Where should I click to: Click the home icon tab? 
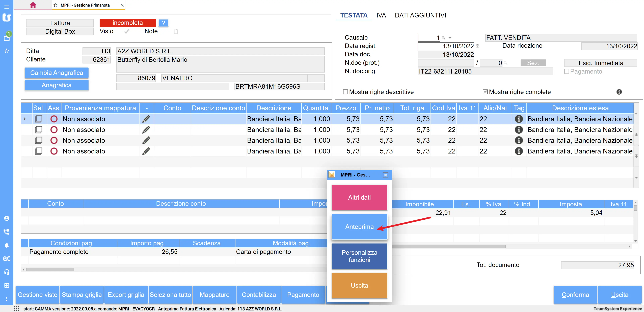(33, 5)
